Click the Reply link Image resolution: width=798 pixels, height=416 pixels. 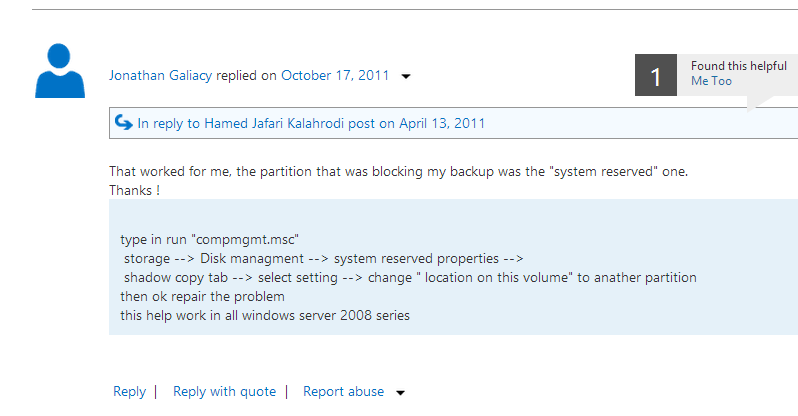(129, 392)
